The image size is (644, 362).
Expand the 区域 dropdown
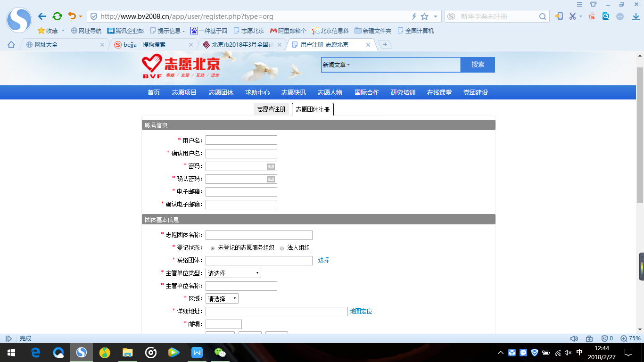[x=222, y=299]
